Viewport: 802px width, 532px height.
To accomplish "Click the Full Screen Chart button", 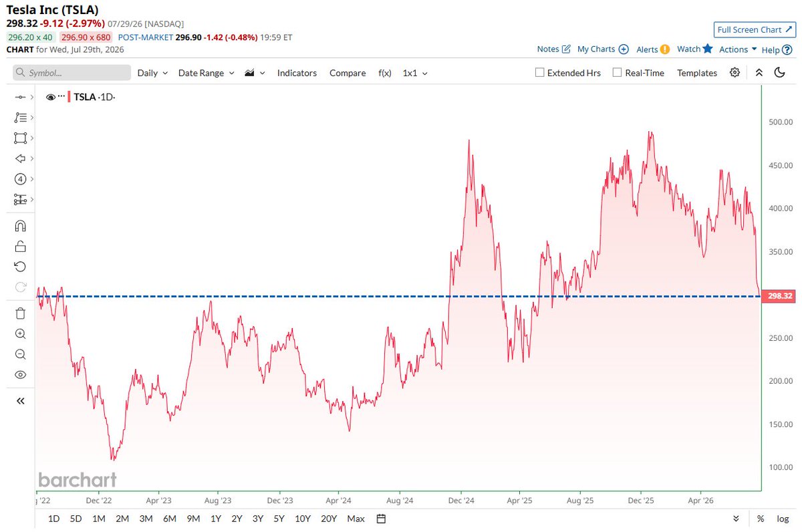I will coord(754,29).
